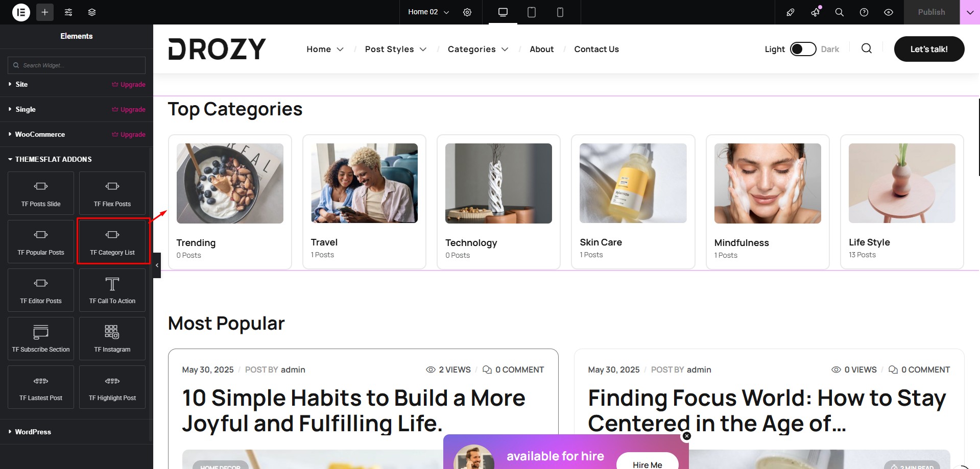Switch to mobile preview mode
The width and height of the screenshot is (980, 469).
560,12
